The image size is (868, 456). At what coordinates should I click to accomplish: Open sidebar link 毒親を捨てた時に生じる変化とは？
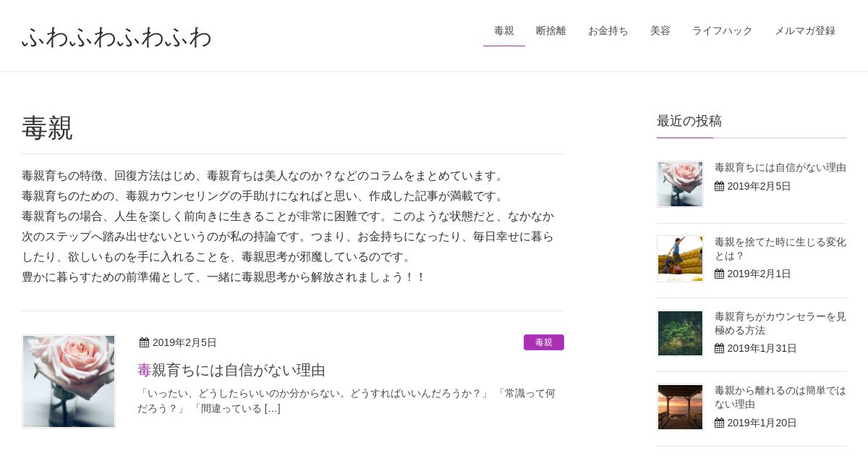pyautogui.click(x=780, y=248)
